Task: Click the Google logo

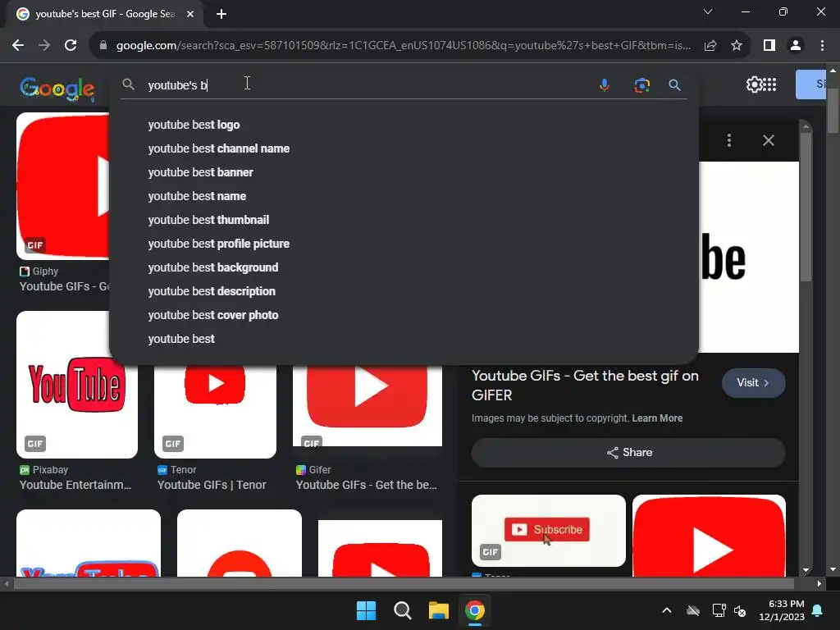Action: pos(57,89)
